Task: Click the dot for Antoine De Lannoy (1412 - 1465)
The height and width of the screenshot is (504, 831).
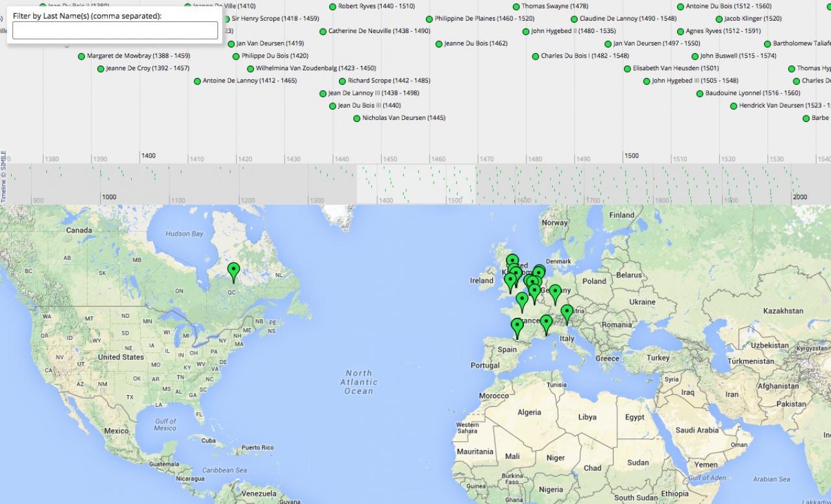Action: 197,82
